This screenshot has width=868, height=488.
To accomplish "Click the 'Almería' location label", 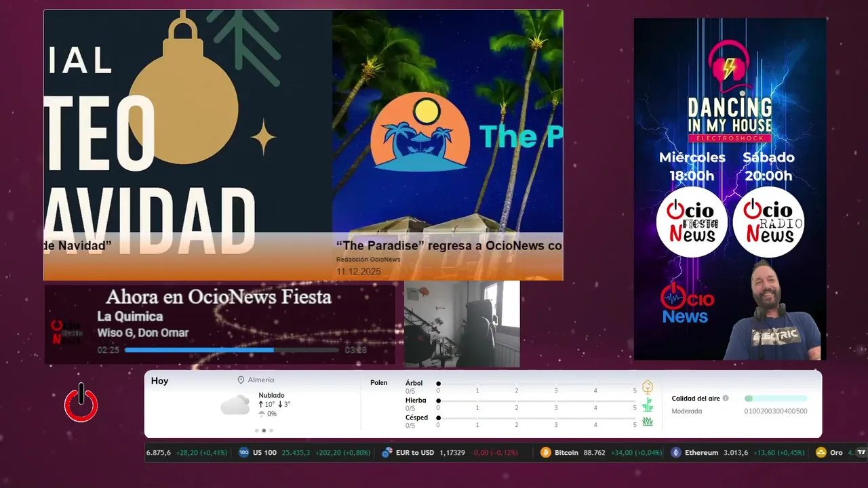I will (261, 380).
